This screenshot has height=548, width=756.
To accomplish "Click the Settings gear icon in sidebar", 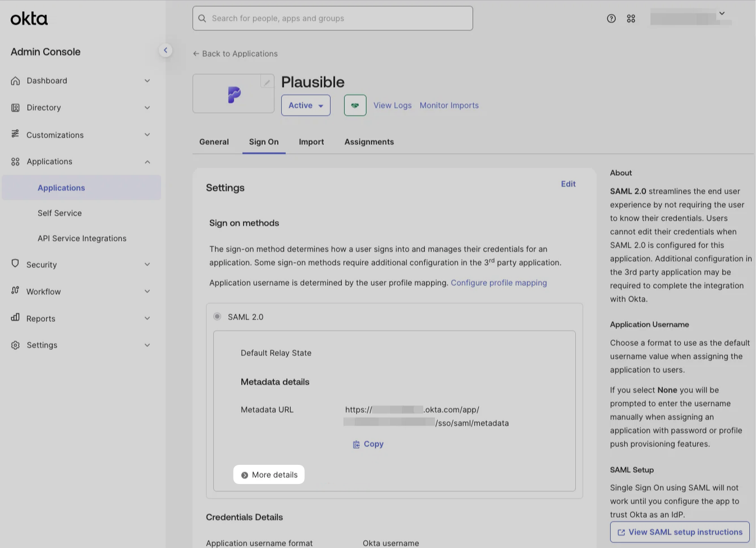I will pos(16,345).
